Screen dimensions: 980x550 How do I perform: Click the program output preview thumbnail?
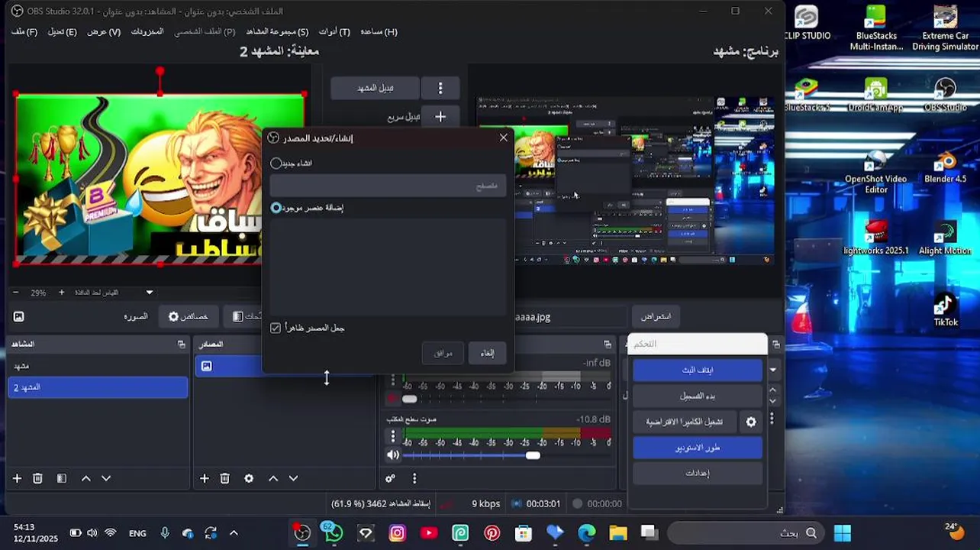click(x=626, y=181)
